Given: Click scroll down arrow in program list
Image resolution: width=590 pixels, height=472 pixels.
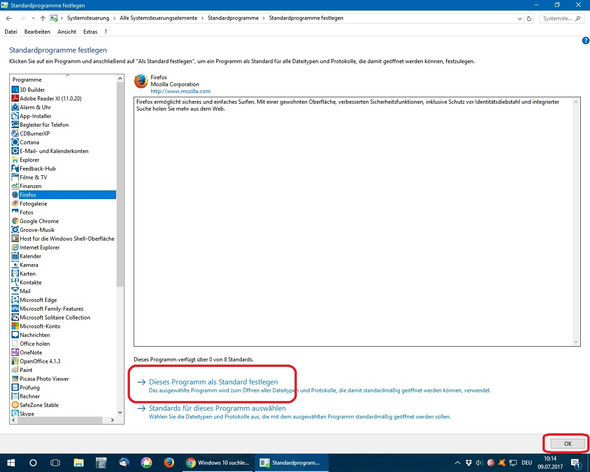Looking at the screenshot, I should pyautogui.click(x=120, y=412).
